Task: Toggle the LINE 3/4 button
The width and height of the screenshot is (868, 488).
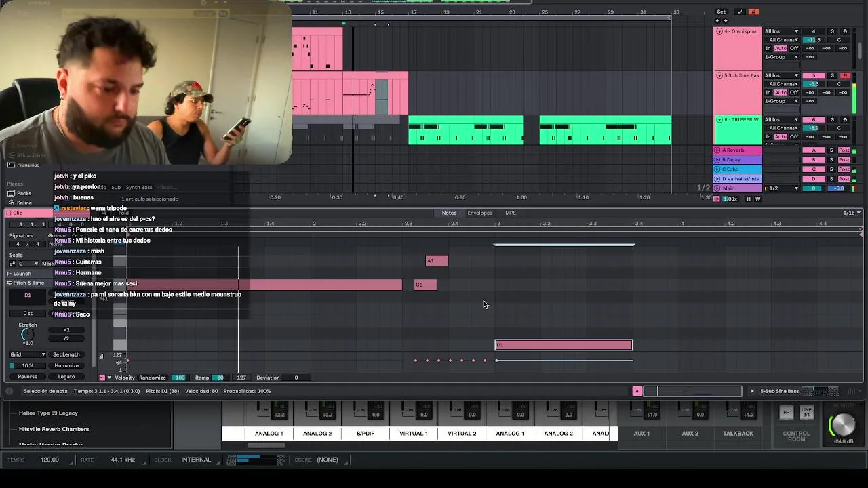Action: [806, 412]
